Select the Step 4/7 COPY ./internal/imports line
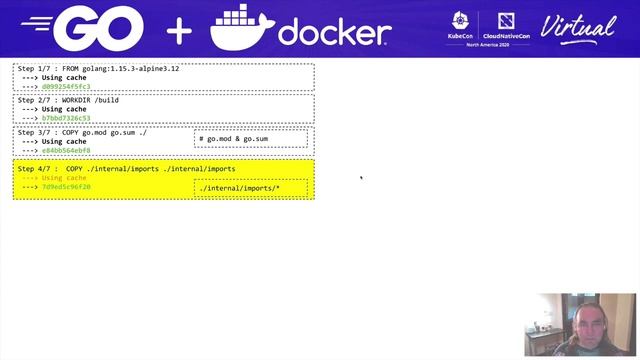The image size is (640, 360). (x=127, y=169)
